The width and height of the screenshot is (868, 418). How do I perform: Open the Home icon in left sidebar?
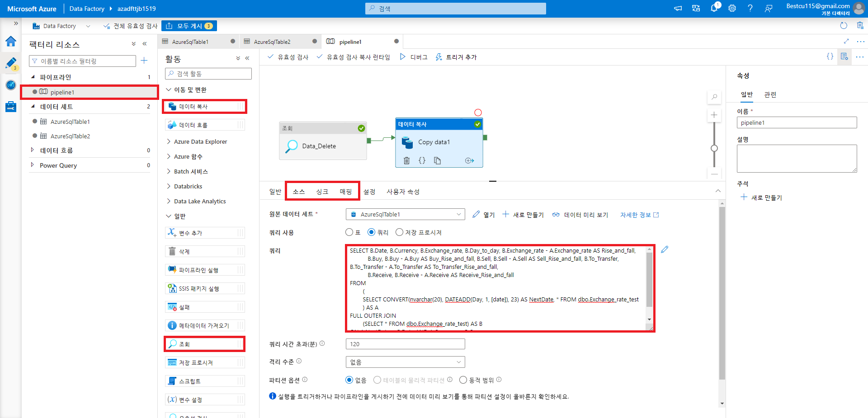pyautogui.click(x=11, y=42)
